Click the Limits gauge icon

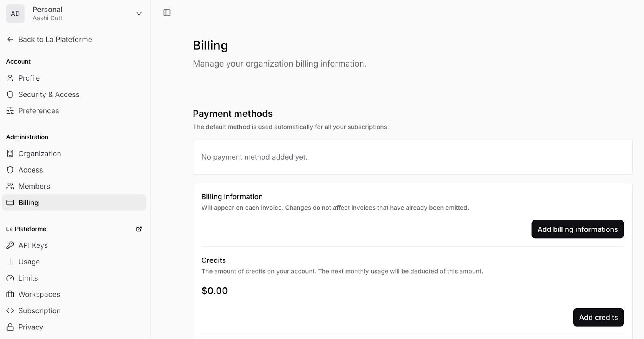coord(10,278)
